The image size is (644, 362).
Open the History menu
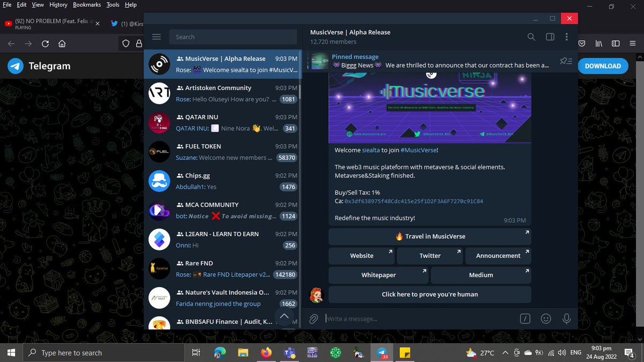58,4
